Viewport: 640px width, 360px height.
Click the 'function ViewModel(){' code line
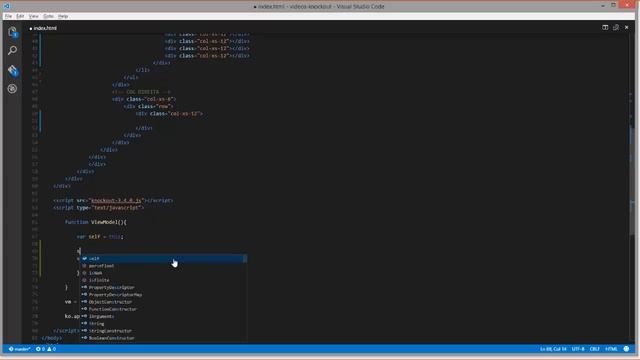pyautogui.click(x=96, y=222)
